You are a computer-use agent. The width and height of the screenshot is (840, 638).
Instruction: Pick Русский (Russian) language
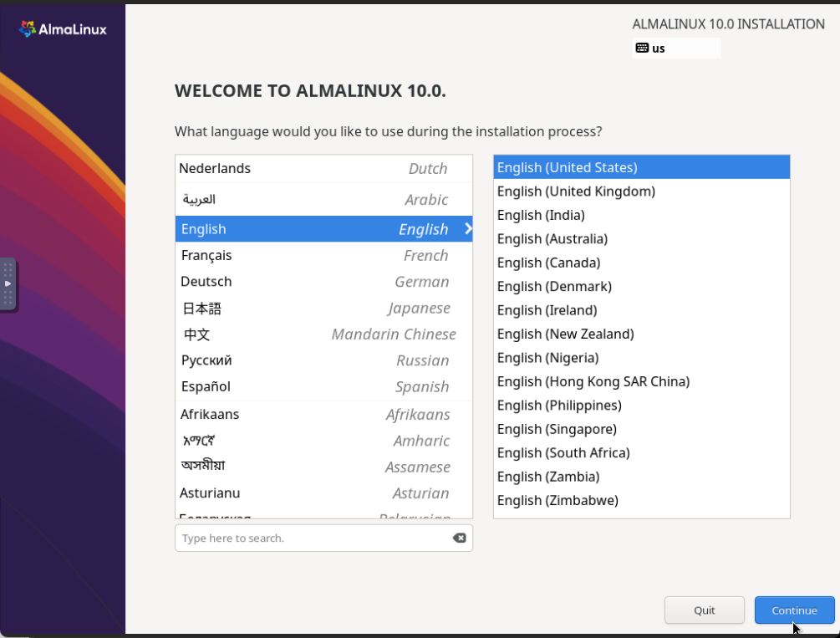point(323,360)
